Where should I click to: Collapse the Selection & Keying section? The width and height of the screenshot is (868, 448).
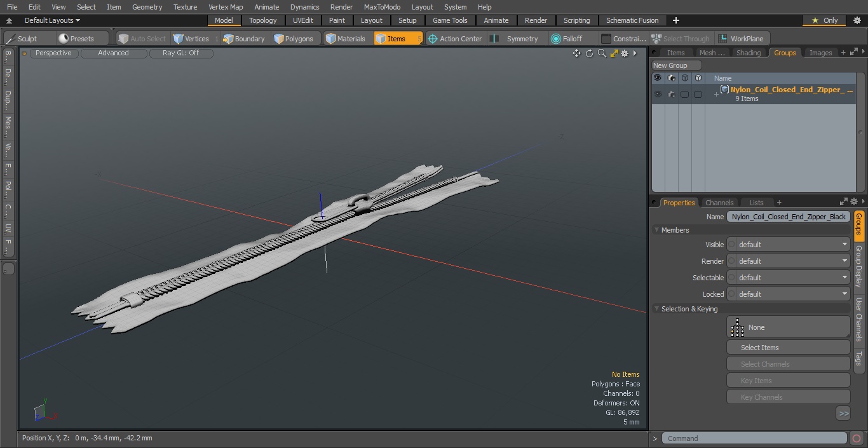pos(656,309)
